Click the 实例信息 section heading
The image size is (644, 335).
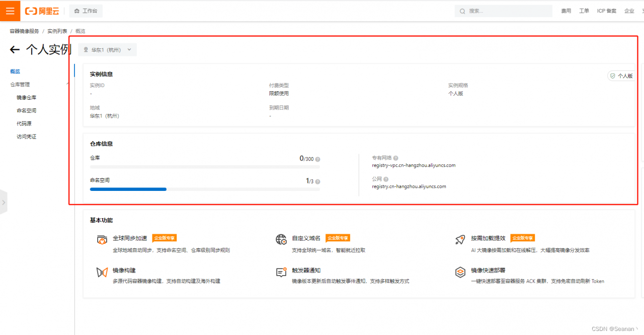pos(101,74)
